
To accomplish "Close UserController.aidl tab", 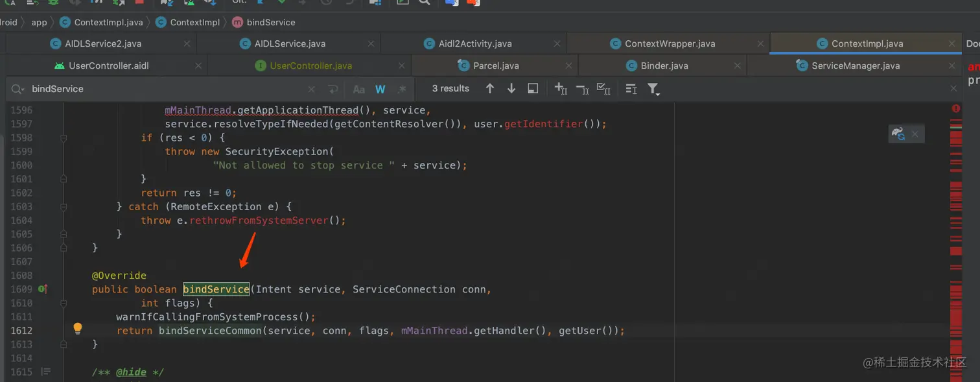I will coord(198,66).
